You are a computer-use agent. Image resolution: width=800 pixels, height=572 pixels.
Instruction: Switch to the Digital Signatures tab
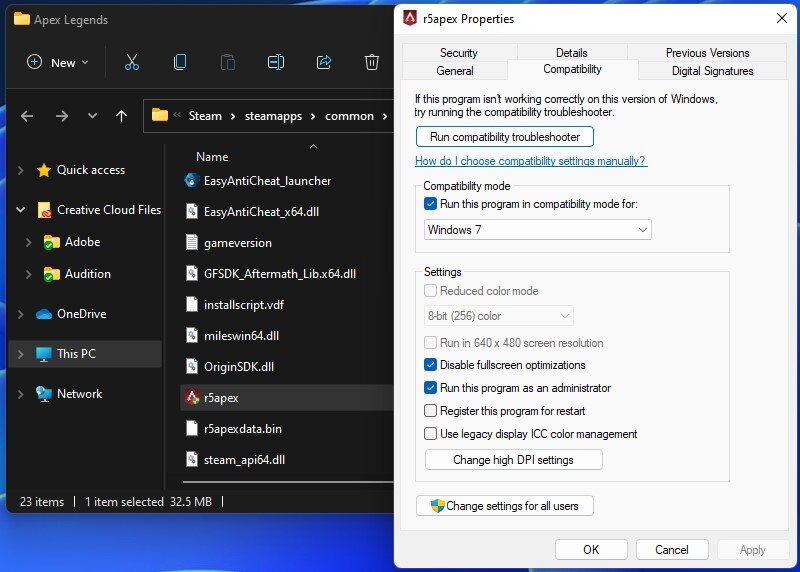point(712,71)
